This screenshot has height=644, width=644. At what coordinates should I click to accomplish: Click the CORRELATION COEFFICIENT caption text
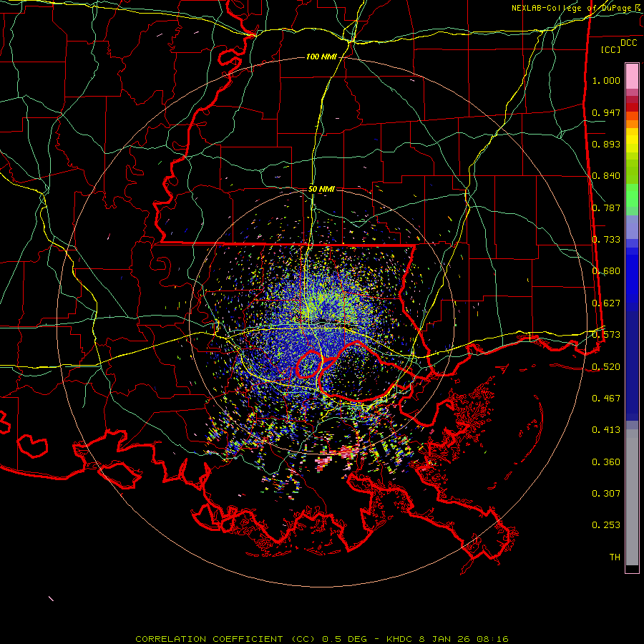point(209,639)
